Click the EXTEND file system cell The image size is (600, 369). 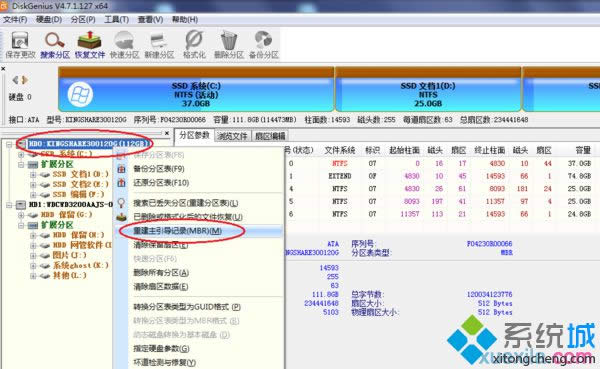[x=340, y=176]
